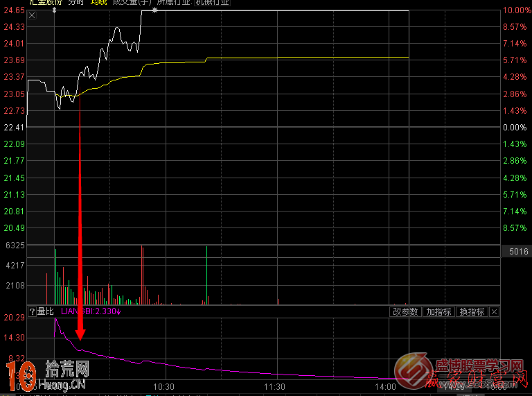The image size is (532, 396).
Task: Click the 20.49 lowest price label
Action: pyautogui.click(x=15, y=228)
